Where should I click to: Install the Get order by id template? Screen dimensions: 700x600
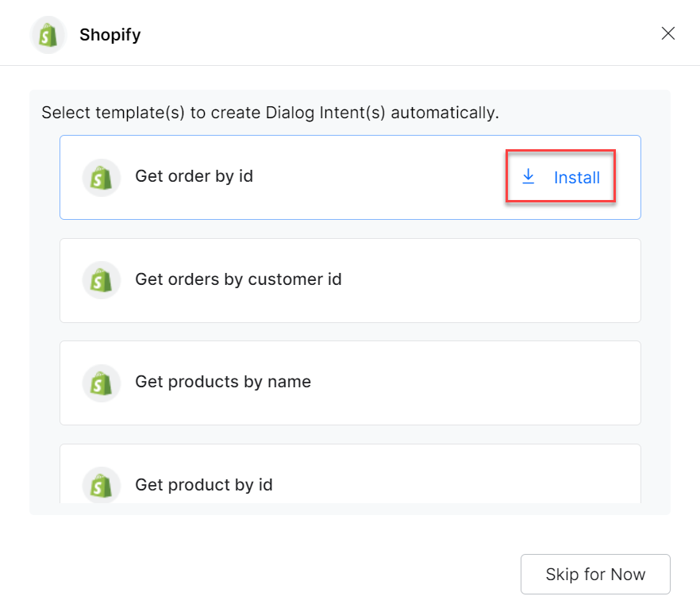(561, 177)
